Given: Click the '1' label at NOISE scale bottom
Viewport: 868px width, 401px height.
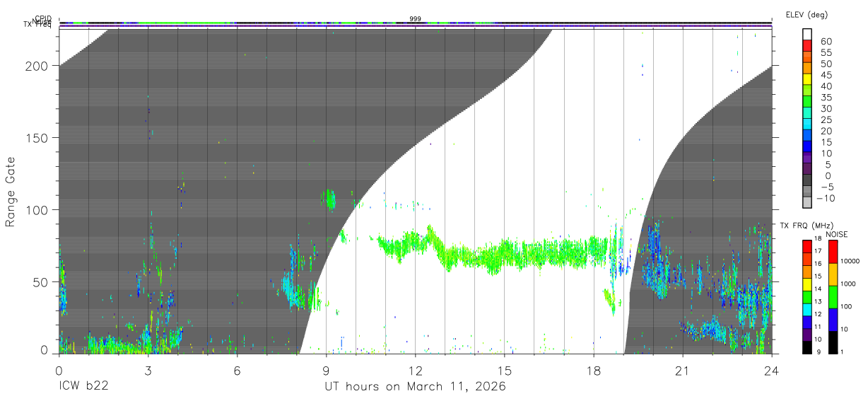Looking at the screenshot, I should click(x=842, y=352).
